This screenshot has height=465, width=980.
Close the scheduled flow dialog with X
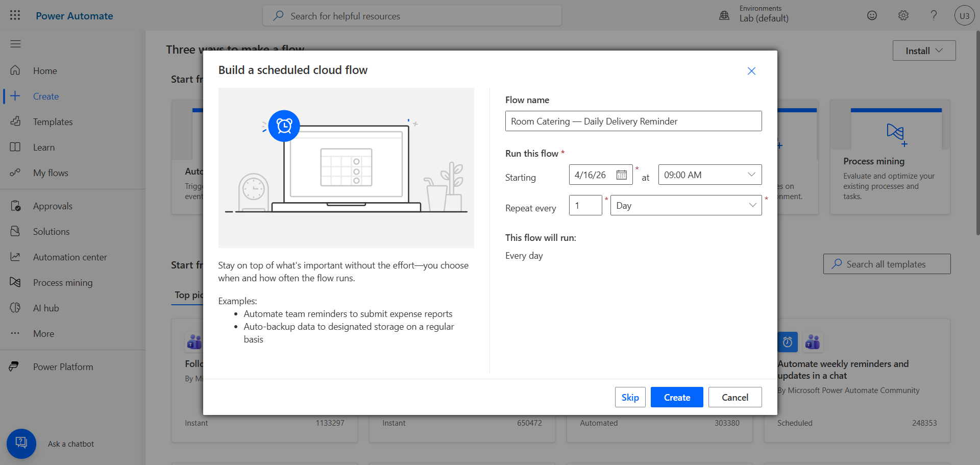[x=751, y=71]
